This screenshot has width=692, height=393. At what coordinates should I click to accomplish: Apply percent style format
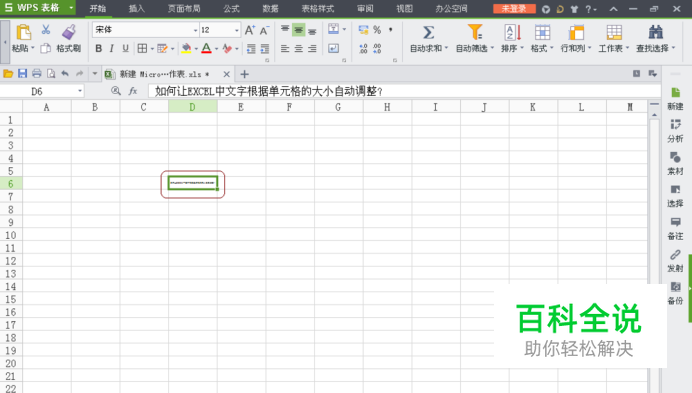point(377,30)
